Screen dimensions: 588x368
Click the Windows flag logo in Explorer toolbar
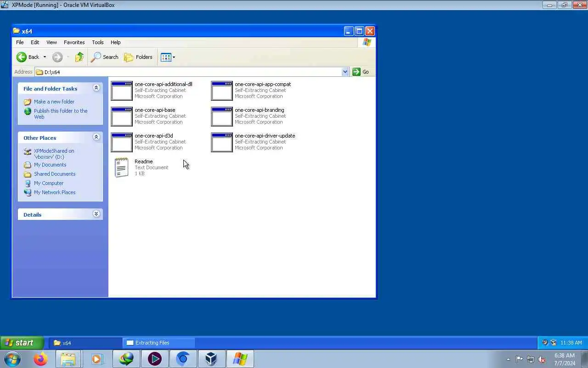point(367,42)
